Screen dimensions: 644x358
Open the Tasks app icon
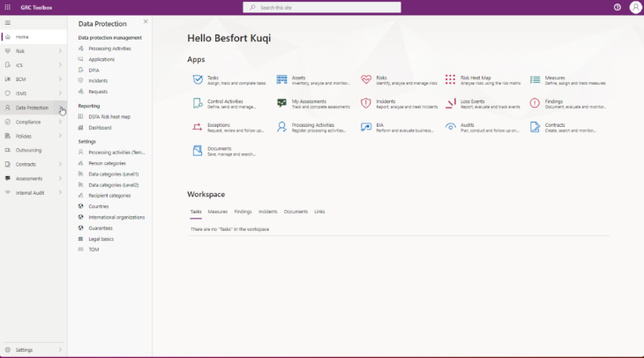click(198, 79)
